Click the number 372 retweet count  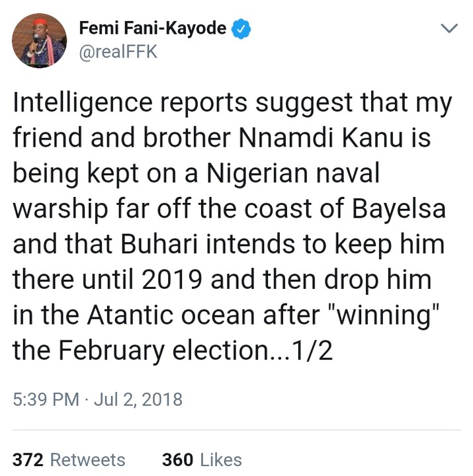pos(28,459)
